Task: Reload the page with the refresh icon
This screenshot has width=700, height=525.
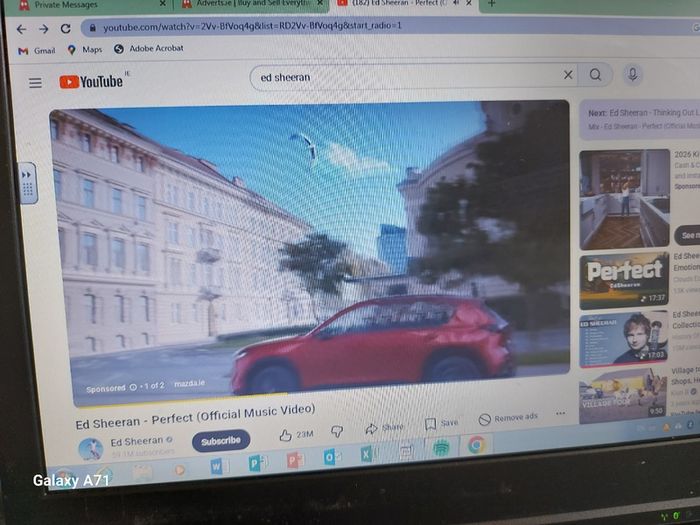Action: pyautogui.click(x=66, y=29)
